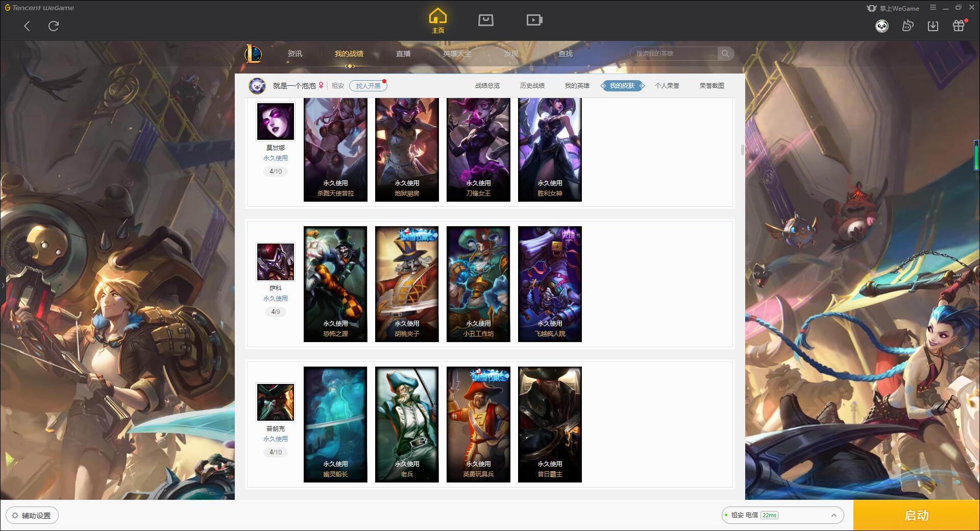The image size is (980, 531).
Task: Open the 我的战绩 tab
Action: click(x=349, y=54)
